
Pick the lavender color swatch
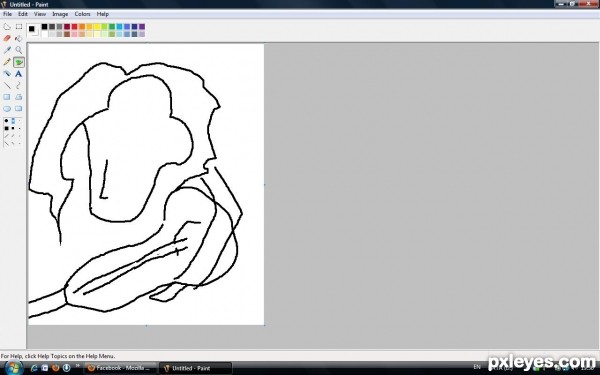coord(142,34)
